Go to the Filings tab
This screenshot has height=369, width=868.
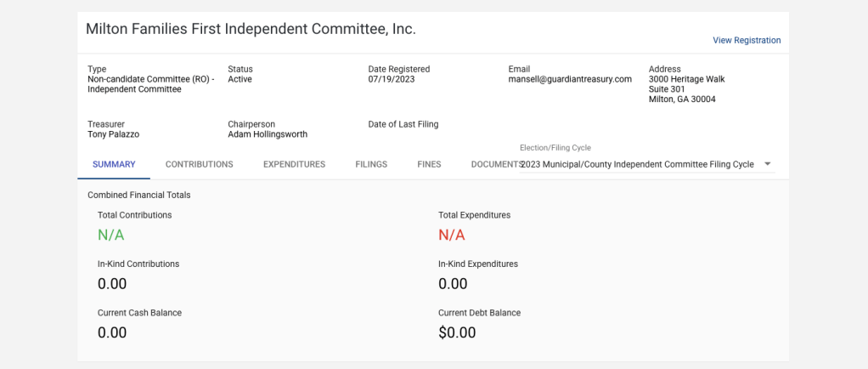[371, 164]
